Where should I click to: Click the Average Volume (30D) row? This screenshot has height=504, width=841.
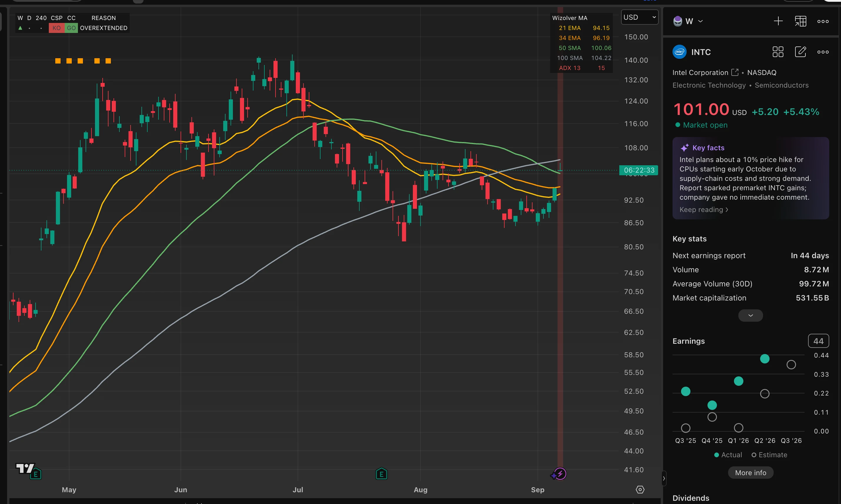750,283
